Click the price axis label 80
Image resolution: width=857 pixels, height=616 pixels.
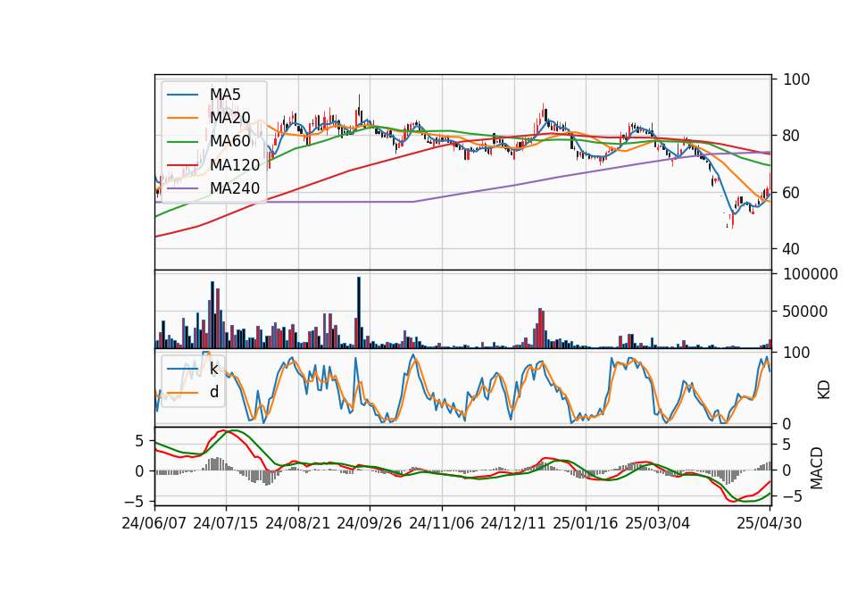(792, 136)
